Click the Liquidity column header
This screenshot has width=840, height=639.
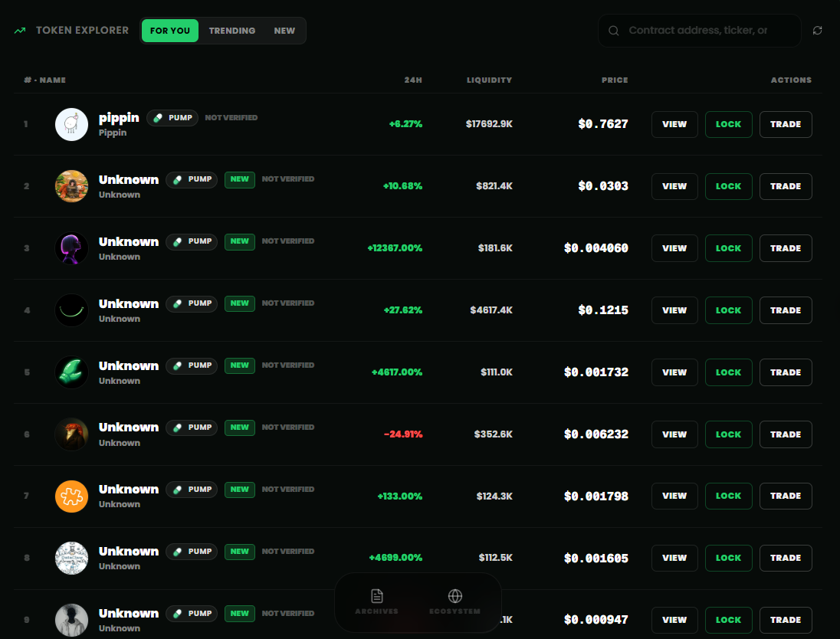pos(489,80)
